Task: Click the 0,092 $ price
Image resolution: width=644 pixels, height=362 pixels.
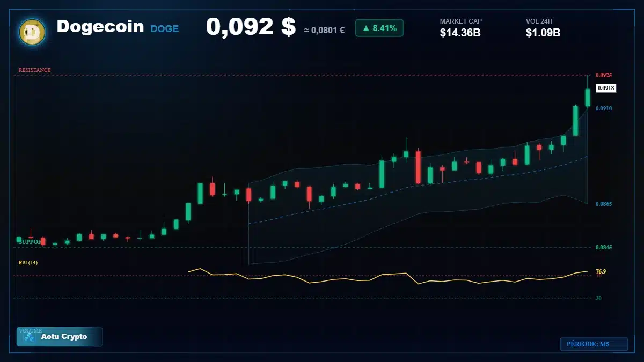Action: [251, 27]
